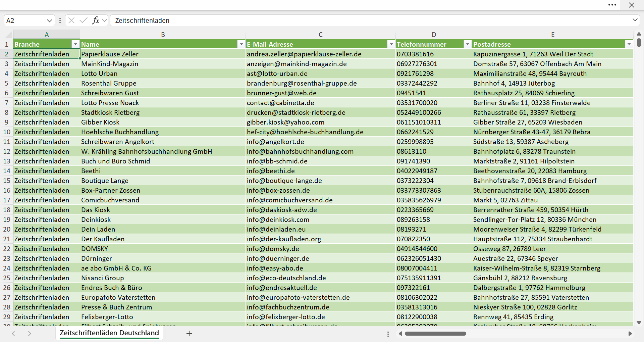Click the ae abo GmbH & Co. KG cell
Viewport: 644px width, 342px height.
pos(163,268)
